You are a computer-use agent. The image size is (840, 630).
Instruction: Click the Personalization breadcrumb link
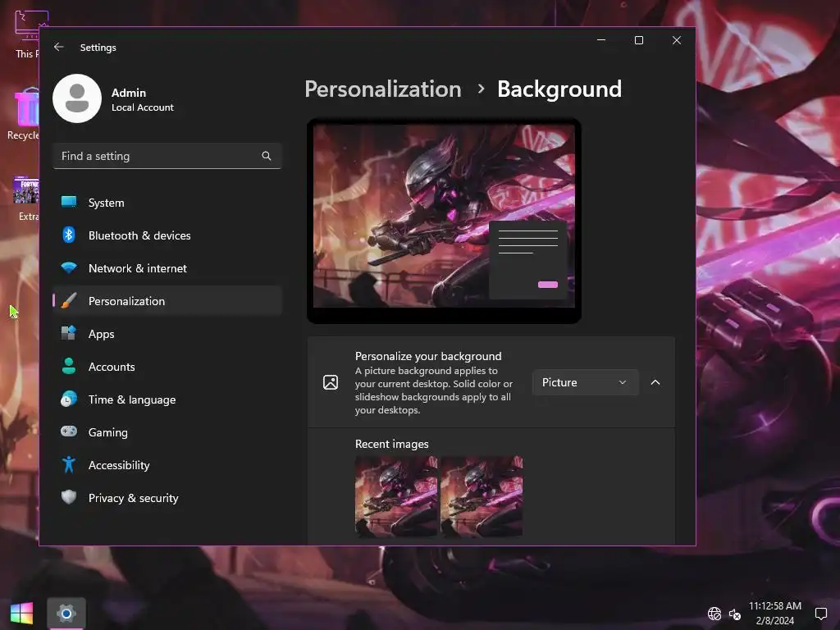383,89
